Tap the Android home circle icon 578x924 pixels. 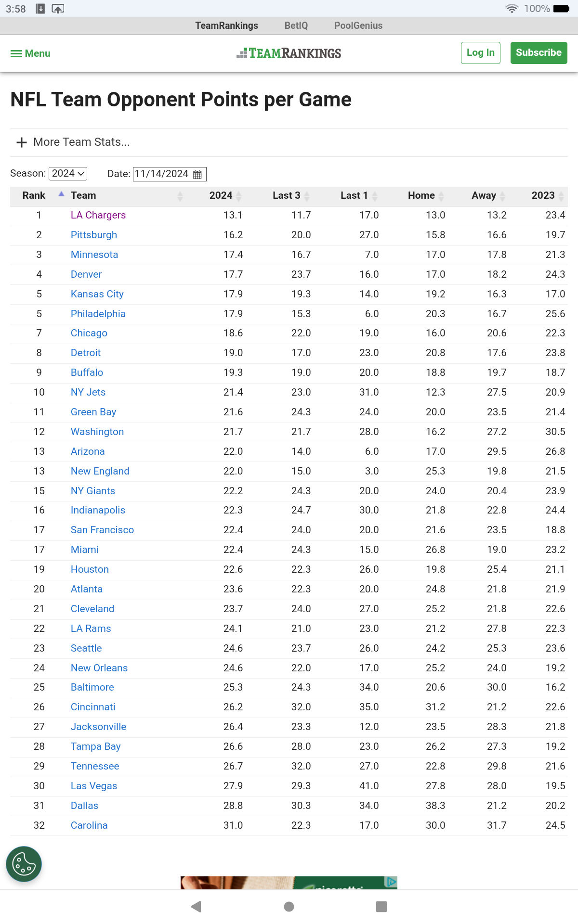pos(289,907)
